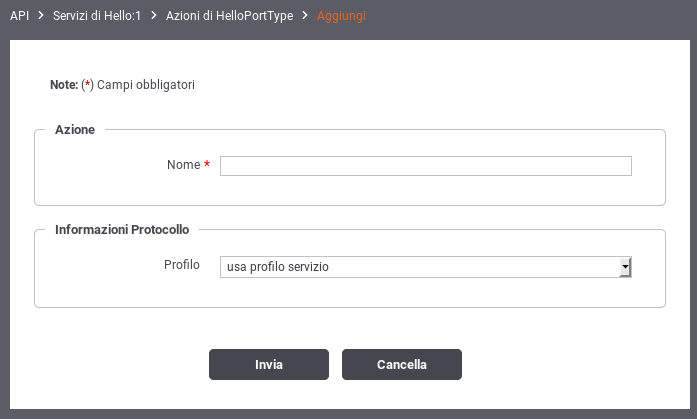Screen dimensions: 697x419
Task: Submit the form with Invia
Action: pos(269,364)
